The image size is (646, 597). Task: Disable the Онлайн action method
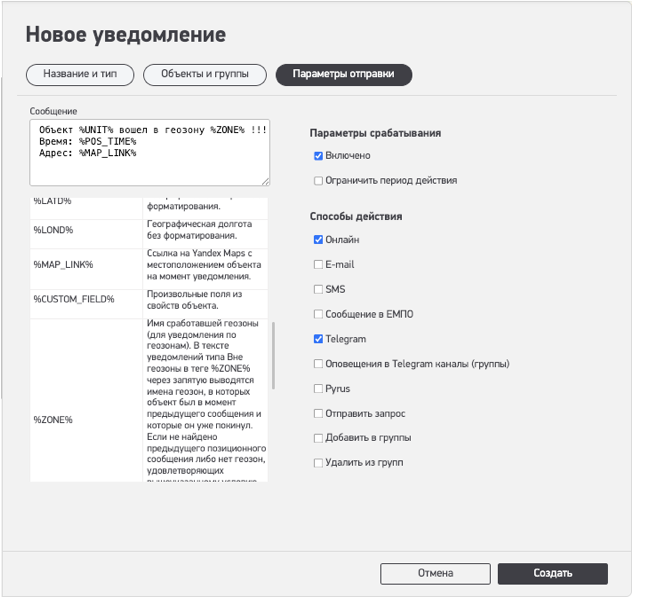pos(318,240)
